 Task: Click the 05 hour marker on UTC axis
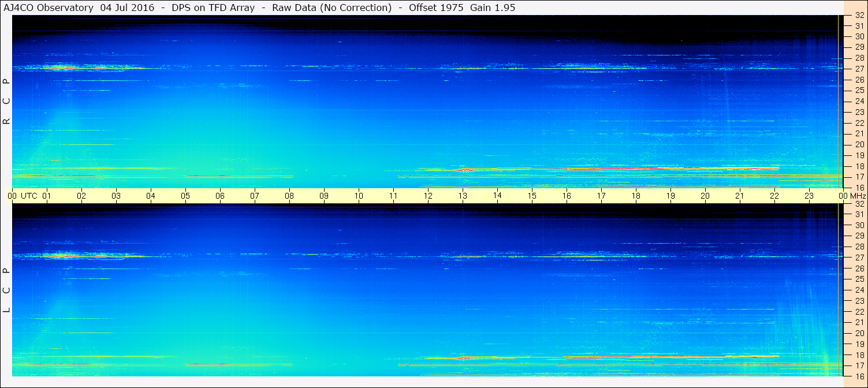tap(185, 196)
